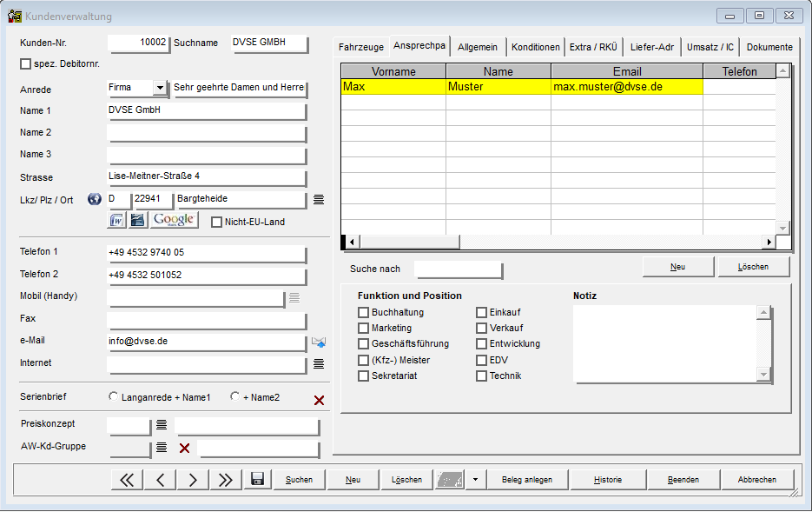The height and width of the screenshot is (512, 812).
Task: Select the + Name2 radio option
Action: 234,396
